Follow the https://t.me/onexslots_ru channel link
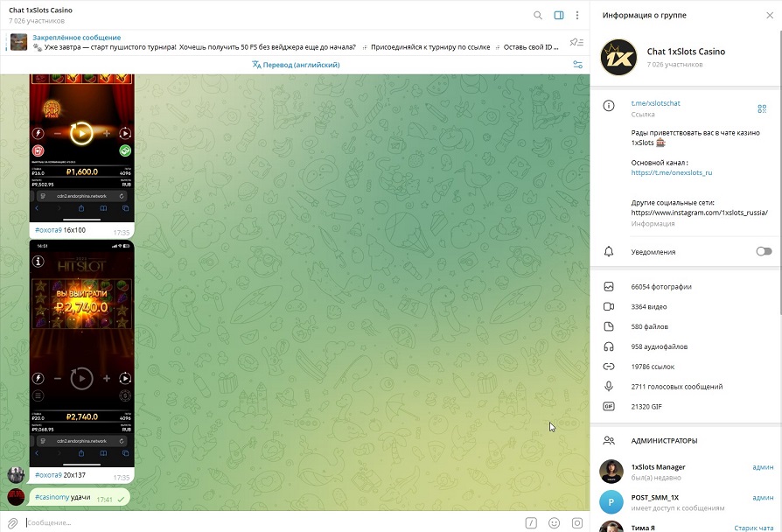 pos(671,172)
